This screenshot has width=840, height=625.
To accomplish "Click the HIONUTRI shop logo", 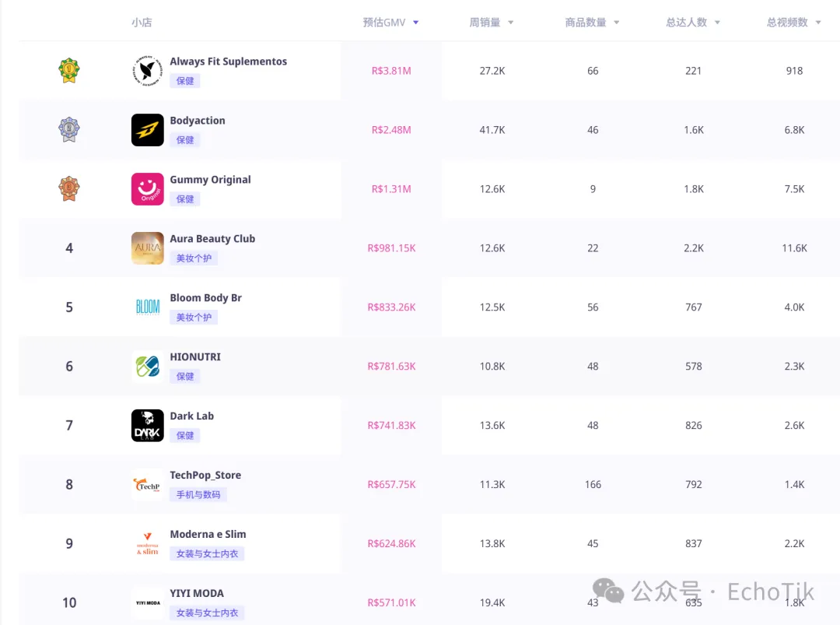I will [x=147, y=367].
